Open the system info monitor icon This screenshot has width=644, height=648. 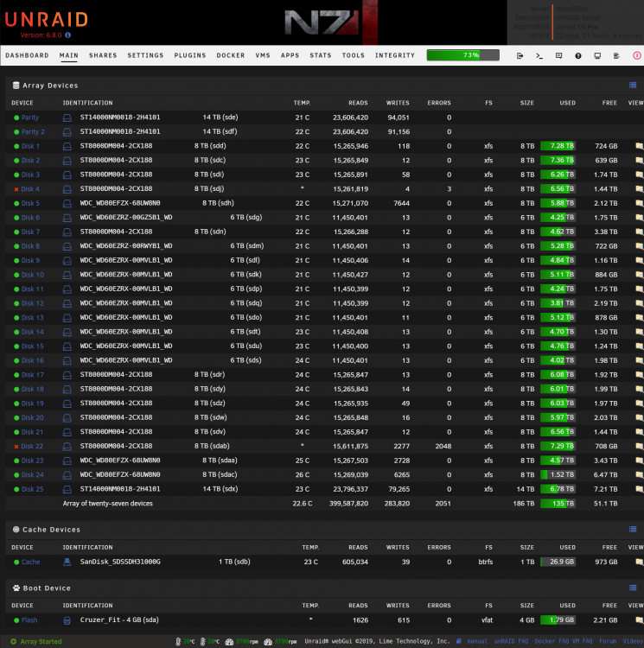[x=597, y=56]
